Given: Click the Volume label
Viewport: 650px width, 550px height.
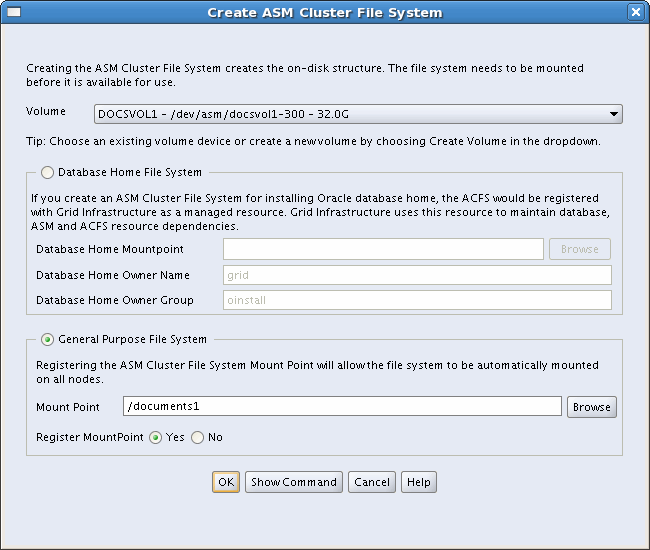Looking at the screenshot, I should point(46,111).
